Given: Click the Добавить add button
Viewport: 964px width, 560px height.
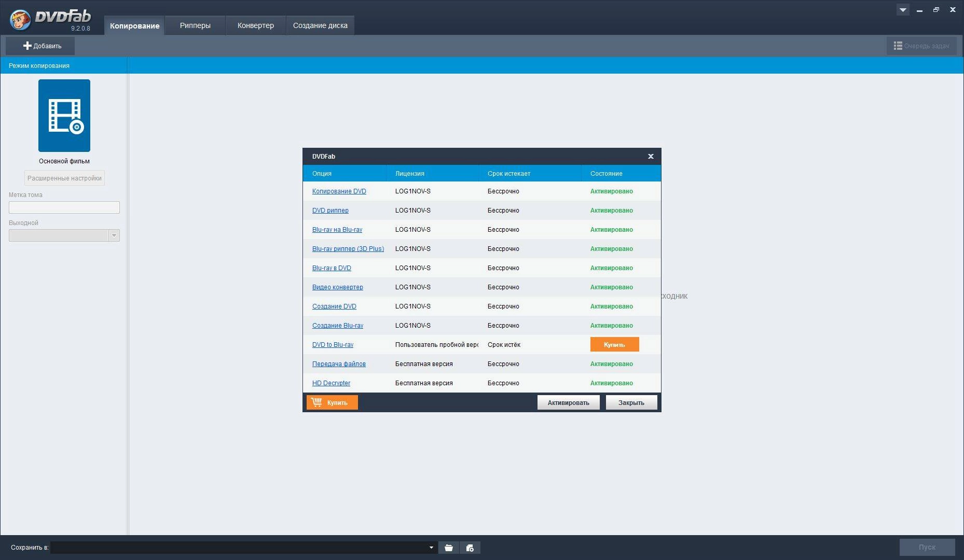Looking at the screenshot, I should [x=40, y=46].
